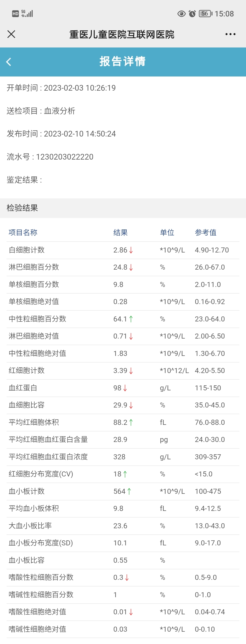Close the mini program with X icon
This screenshot has width=246, height=644.
(x=11, y=34)
